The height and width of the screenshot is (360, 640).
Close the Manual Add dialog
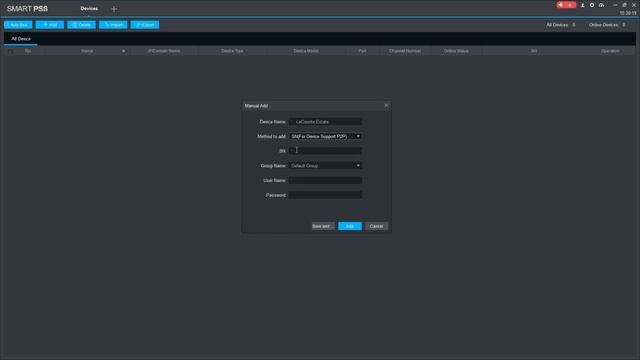(386, 106)
